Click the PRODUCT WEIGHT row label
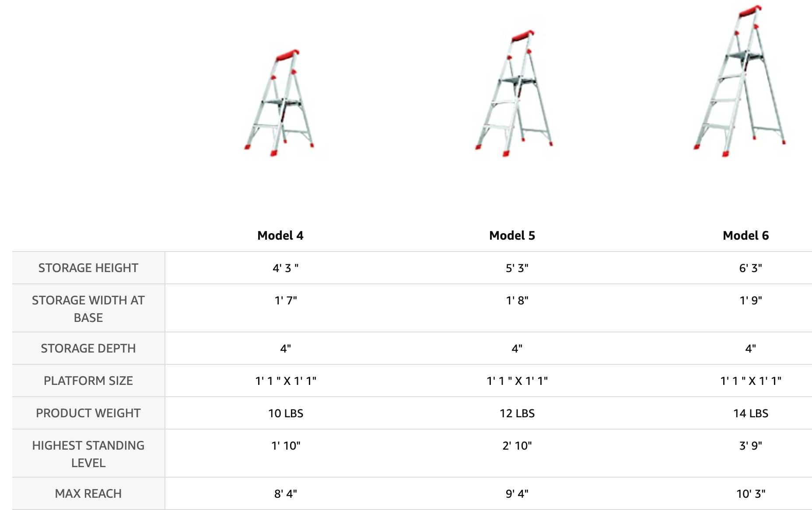The width and height of the screenshot is (812, 510). [88, 413]
